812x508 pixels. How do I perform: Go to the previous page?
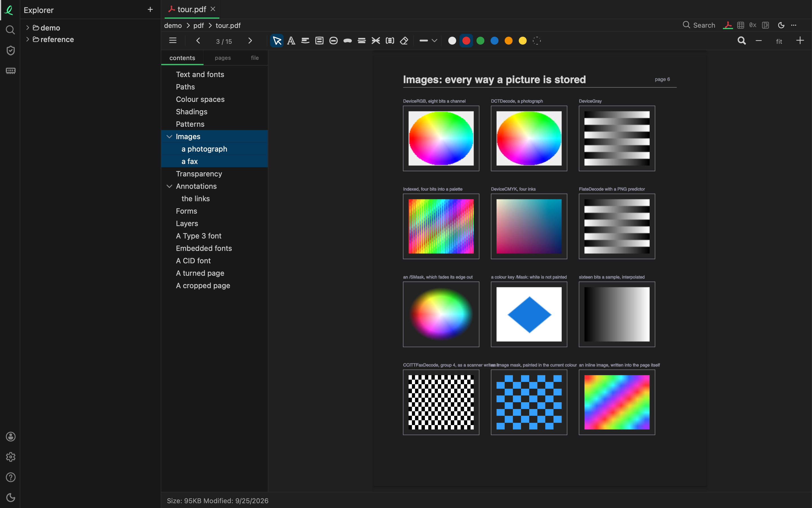tap(198, 41)
